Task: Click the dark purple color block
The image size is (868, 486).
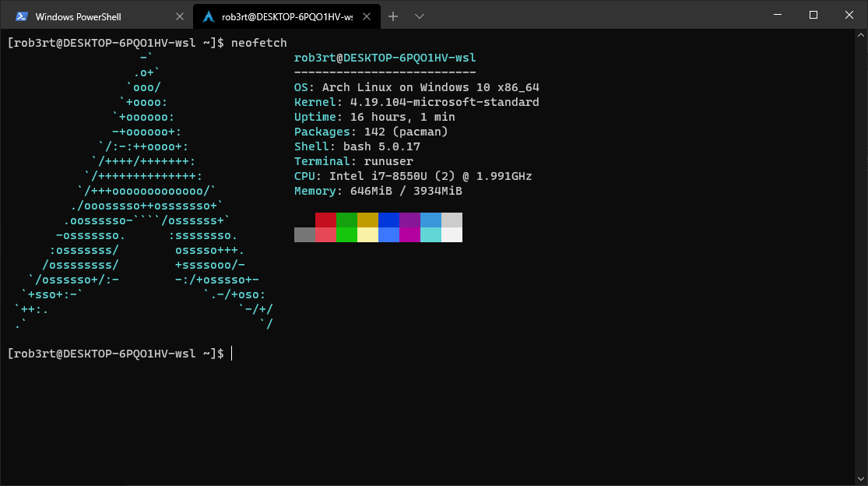Action: (409, 220)
